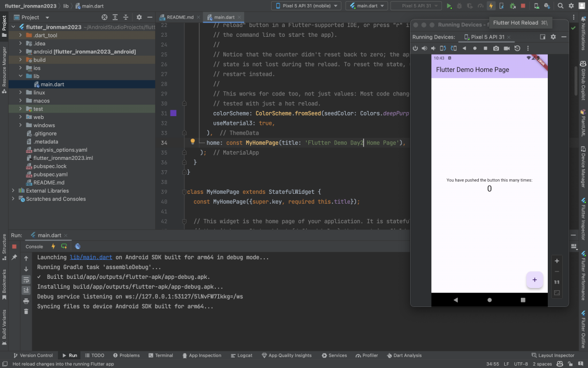Clear console output with the trash icon
Image resolution: width=588 pixels, height=368 pixels.
[26, 311]
